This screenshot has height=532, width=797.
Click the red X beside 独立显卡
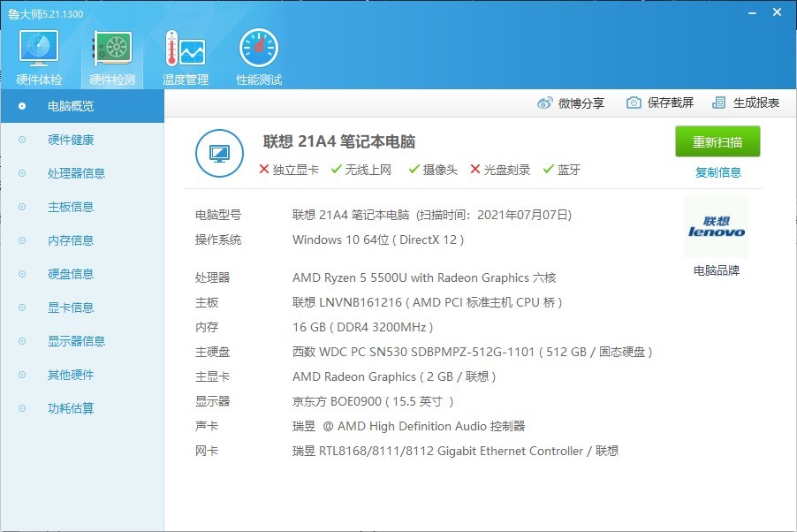tap(264, 169)
